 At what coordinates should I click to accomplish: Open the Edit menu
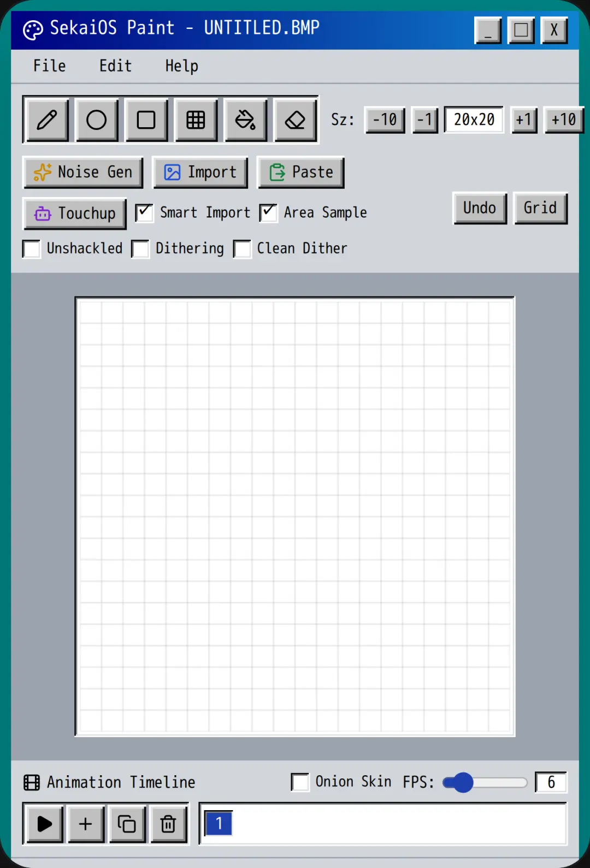[x=115, y=66]
